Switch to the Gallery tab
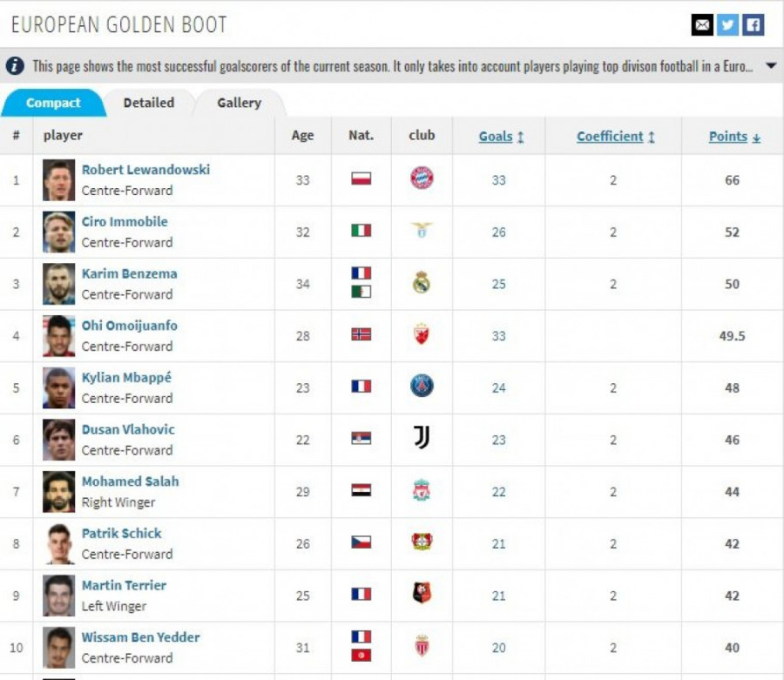 [239, 103]
